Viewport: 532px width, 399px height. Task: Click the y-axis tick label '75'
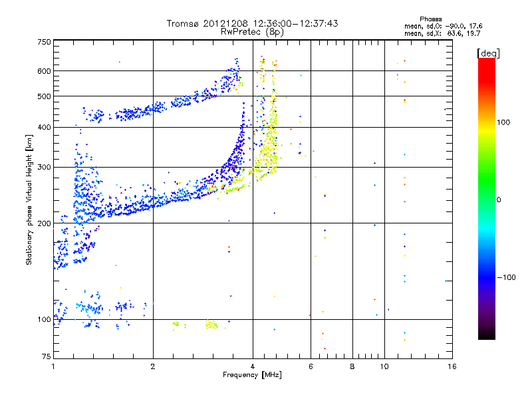coord(47,356)
